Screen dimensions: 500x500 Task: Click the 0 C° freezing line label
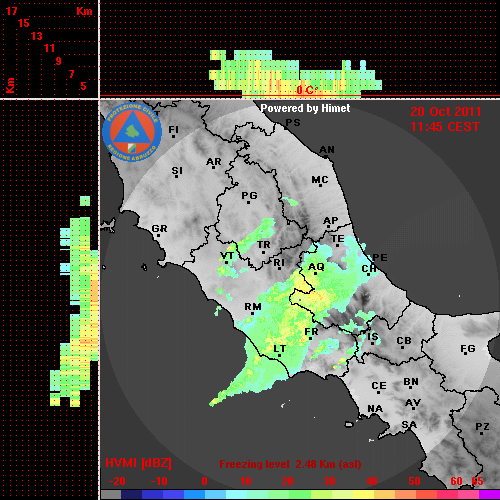tap(307, 90)
